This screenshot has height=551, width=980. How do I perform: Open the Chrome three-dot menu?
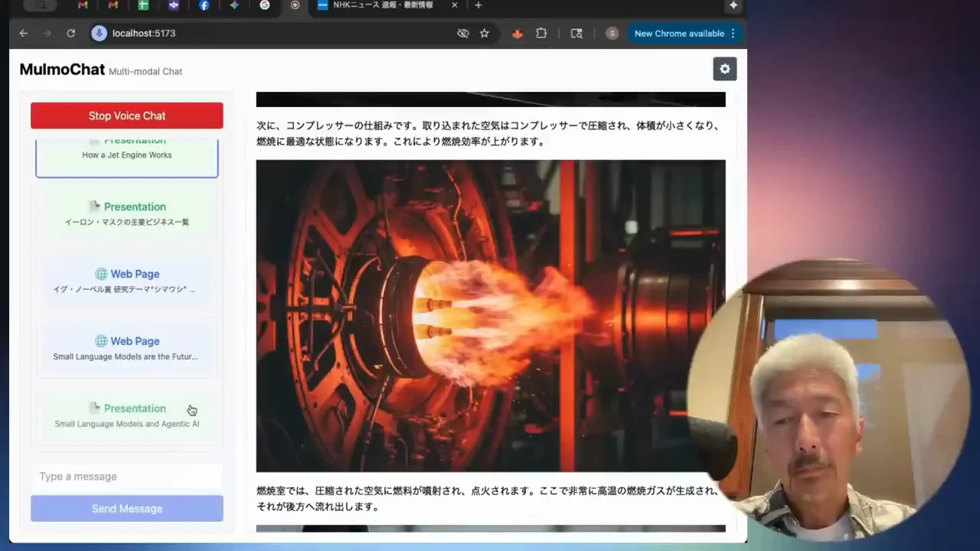tap(733, 33)
